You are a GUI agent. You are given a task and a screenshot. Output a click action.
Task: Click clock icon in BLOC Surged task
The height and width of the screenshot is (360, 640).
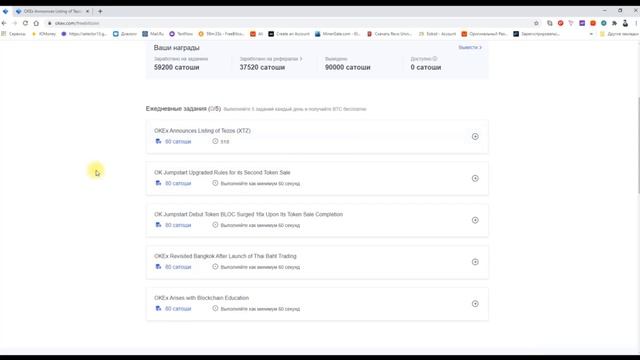point(215,225)
